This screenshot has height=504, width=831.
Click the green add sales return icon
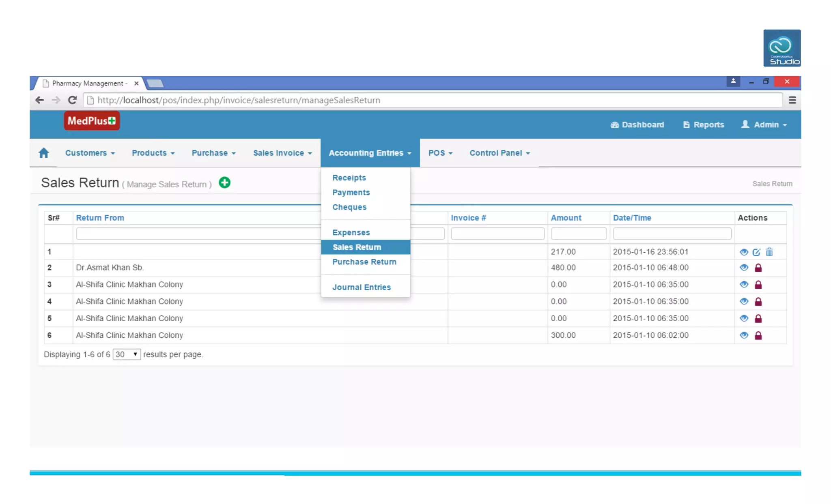tap(224, 183)
